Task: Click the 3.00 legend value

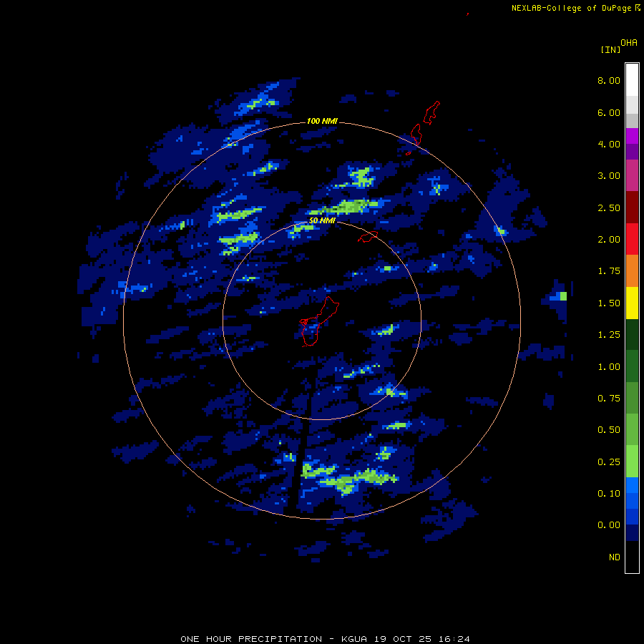Action: click(609, 176)
